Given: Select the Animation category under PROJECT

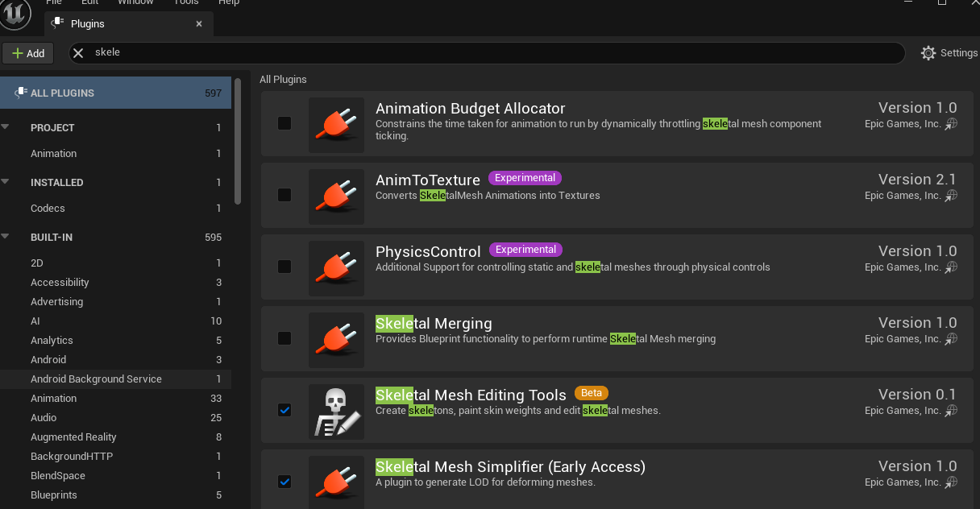Looking at the screenshot, I should point(115,153).
